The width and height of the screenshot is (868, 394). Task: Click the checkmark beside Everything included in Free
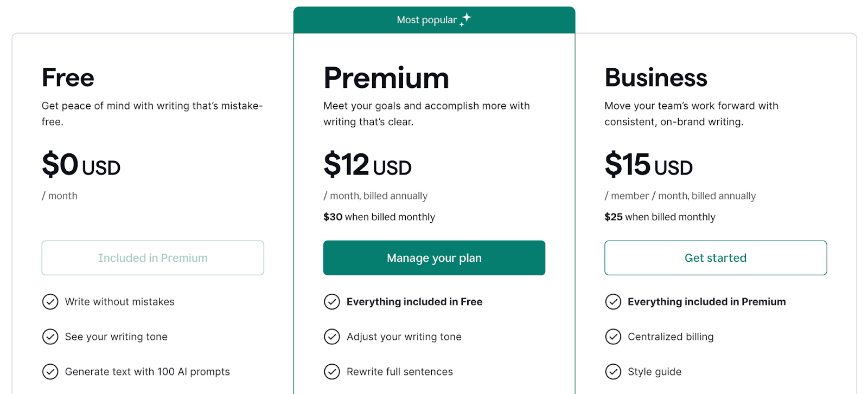coord(332,302)
